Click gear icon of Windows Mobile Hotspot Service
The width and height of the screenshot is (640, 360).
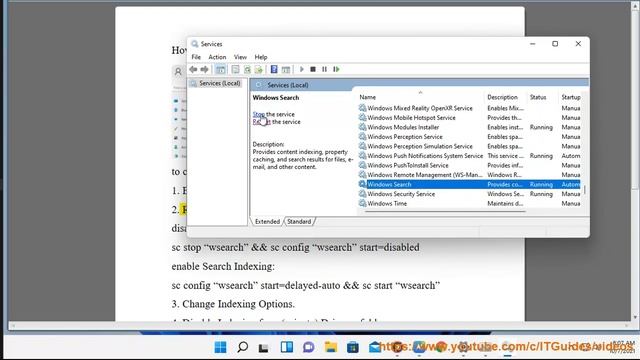pyautogui.click(x=362, y=118)
